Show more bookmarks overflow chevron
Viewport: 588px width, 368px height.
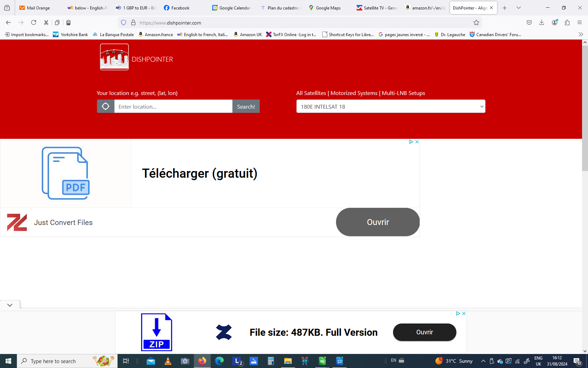581,34
